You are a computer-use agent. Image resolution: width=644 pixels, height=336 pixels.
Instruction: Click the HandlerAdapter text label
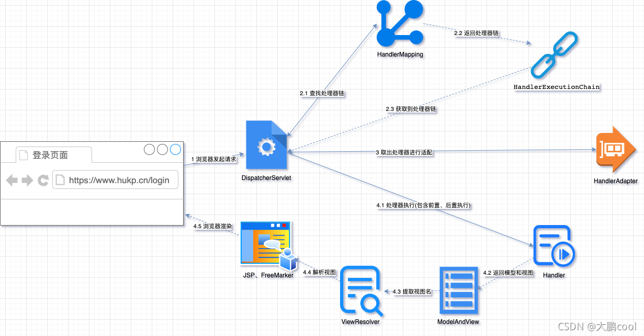click(616, 181)
